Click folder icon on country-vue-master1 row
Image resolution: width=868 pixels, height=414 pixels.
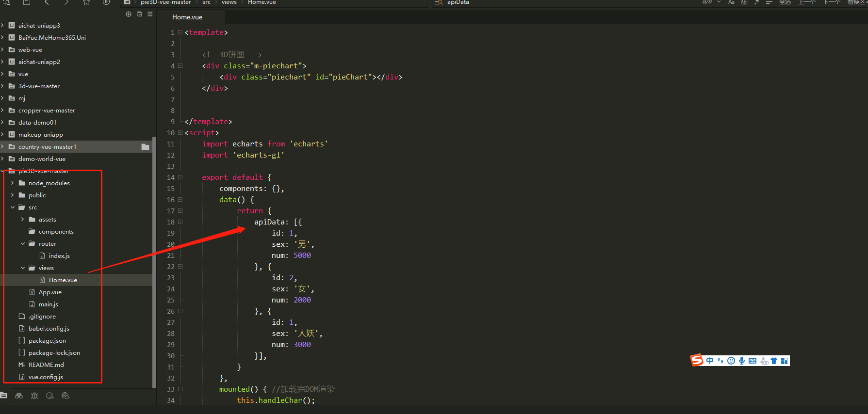click(145, 146)
